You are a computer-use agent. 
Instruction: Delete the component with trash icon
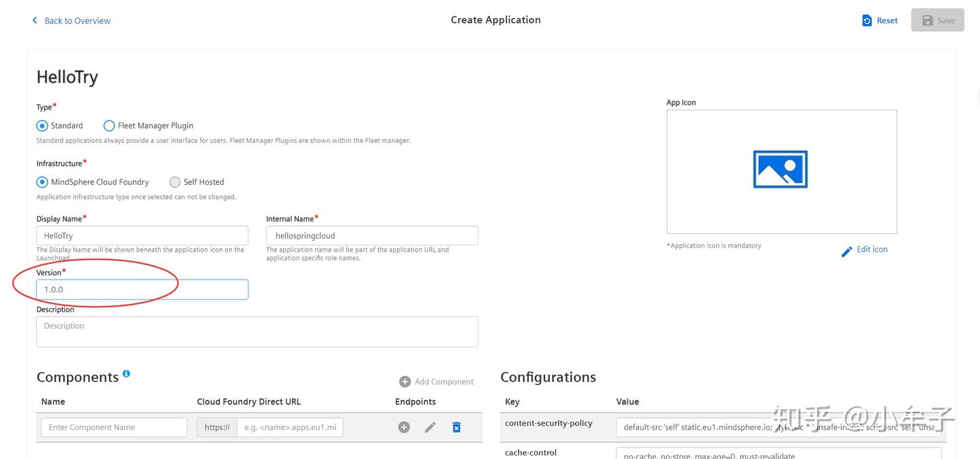[x=457, y=427]
